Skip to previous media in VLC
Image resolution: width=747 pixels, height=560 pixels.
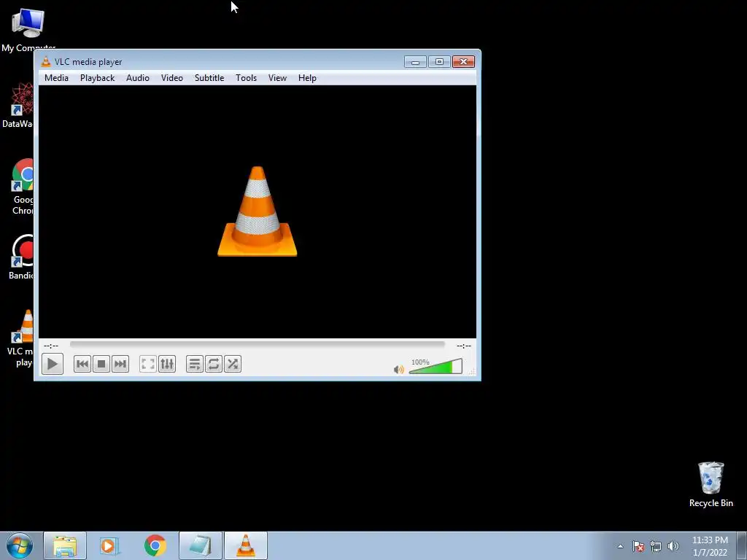[x=82, y=365]
